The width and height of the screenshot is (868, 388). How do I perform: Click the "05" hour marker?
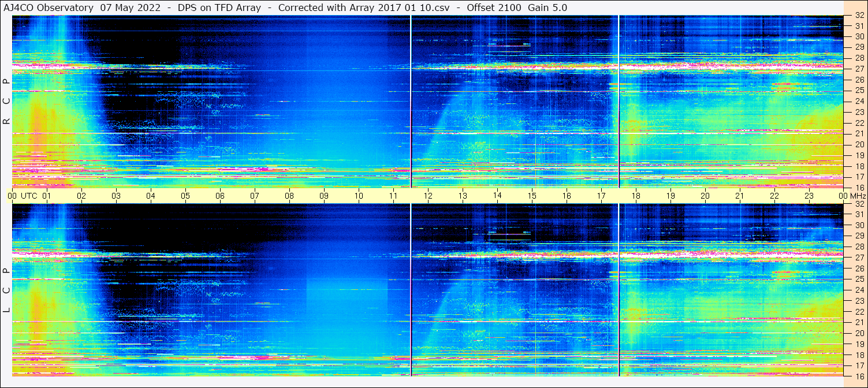tap(185, 196)
